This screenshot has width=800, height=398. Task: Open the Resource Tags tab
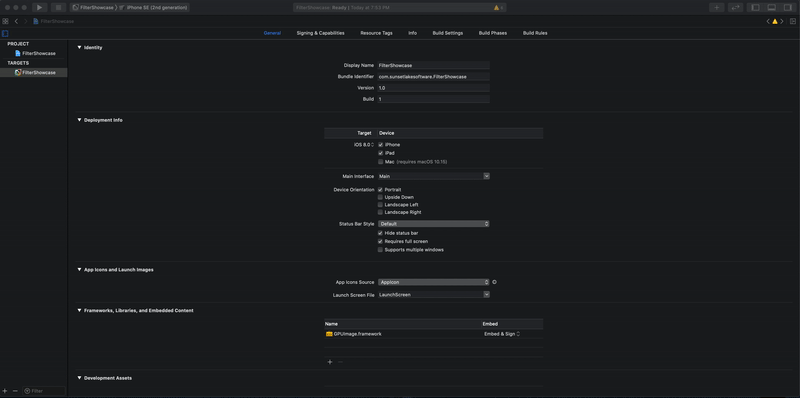[x=377, y=33]
